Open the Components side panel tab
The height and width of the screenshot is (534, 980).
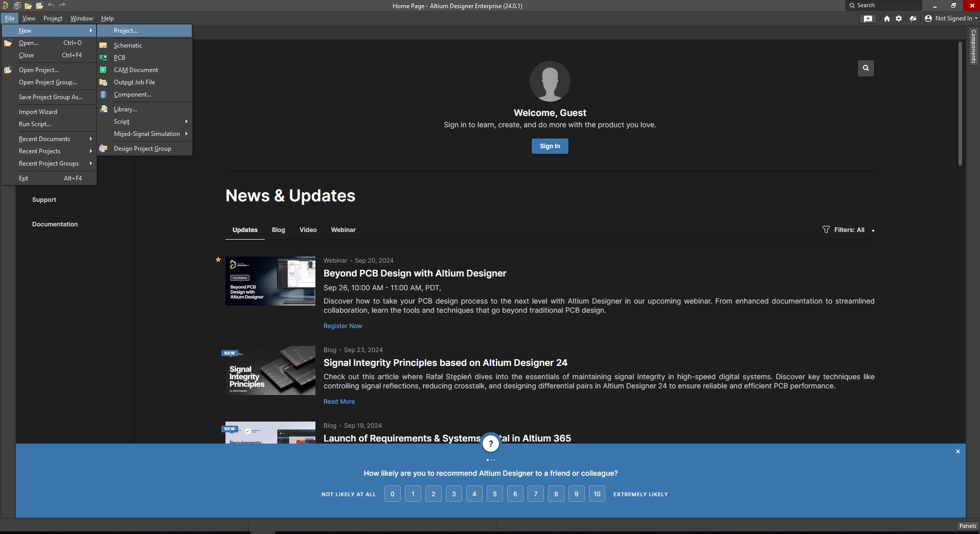[974, 47]
